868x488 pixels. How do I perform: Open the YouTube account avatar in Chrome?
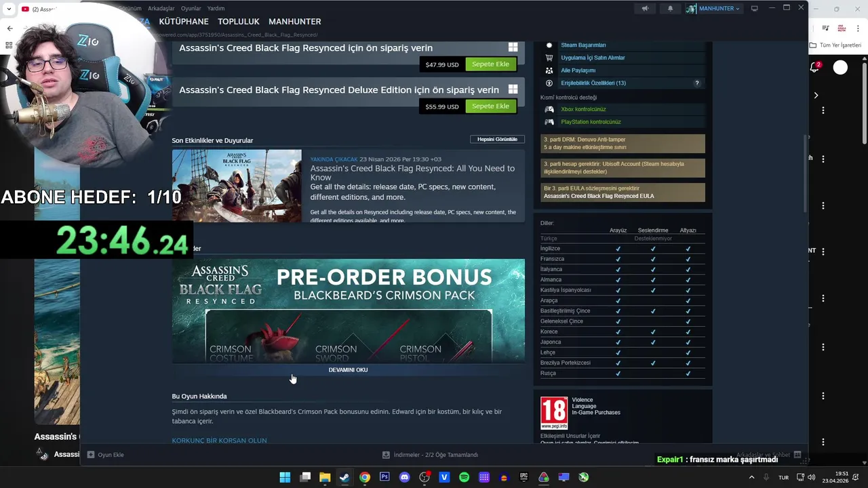pos(840,67)
